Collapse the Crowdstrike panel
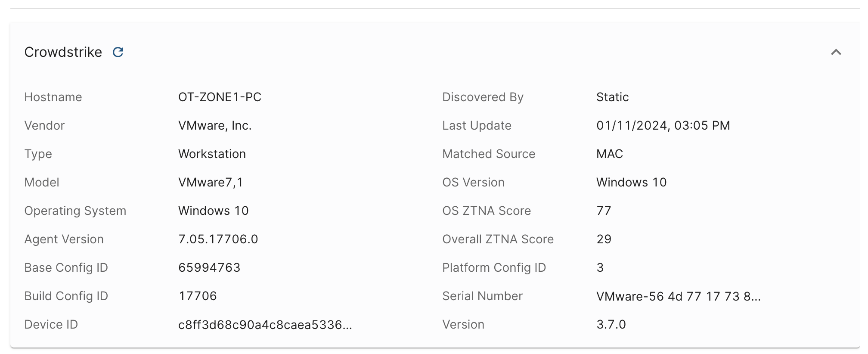868x354 pixels. click(836, 52)
